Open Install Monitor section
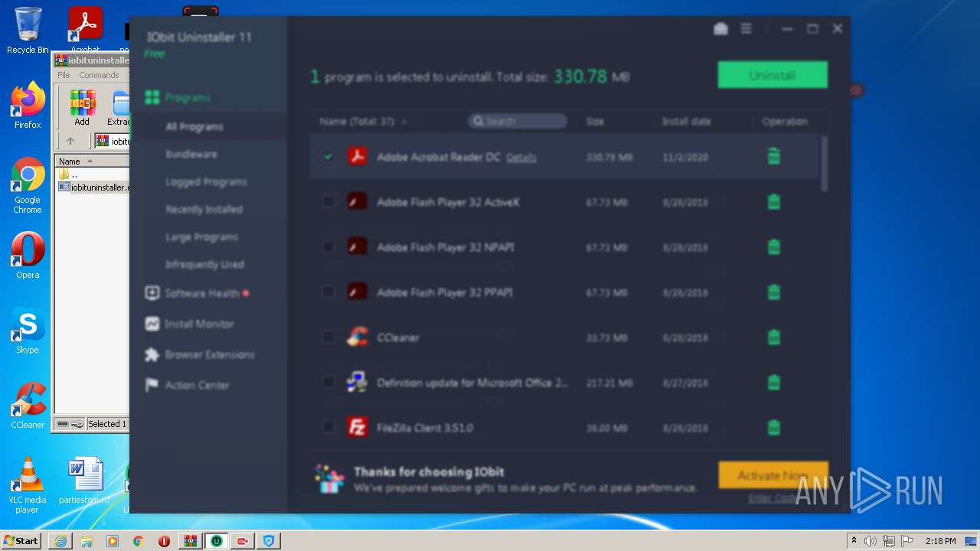980x551 pixels. click(189, 324)
